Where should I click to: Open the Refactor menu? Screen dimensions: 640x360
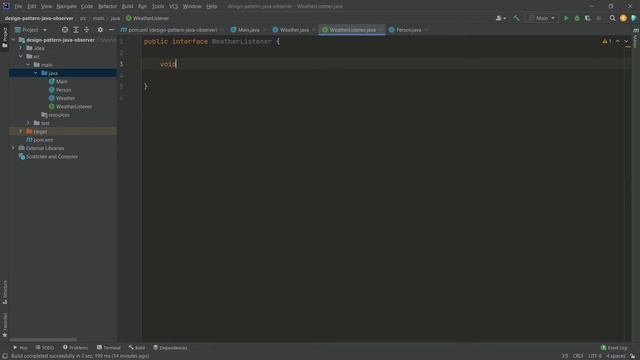click(107, 6)
